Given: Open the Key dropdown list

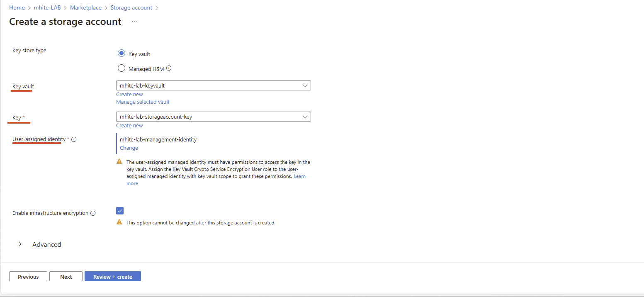Looking at the screenshot, I should click(x=213, y=117).
